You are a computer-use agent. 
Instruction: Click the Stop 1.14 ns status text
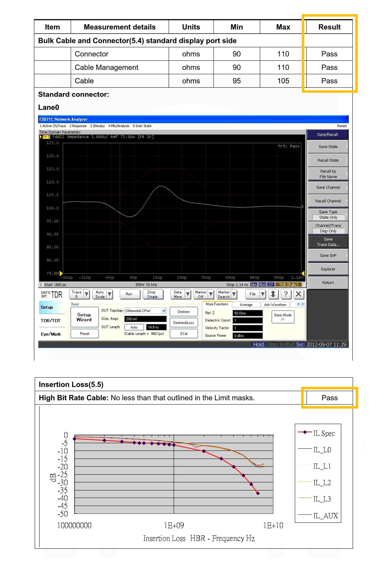pyautogui.click(x=237, y=285)
